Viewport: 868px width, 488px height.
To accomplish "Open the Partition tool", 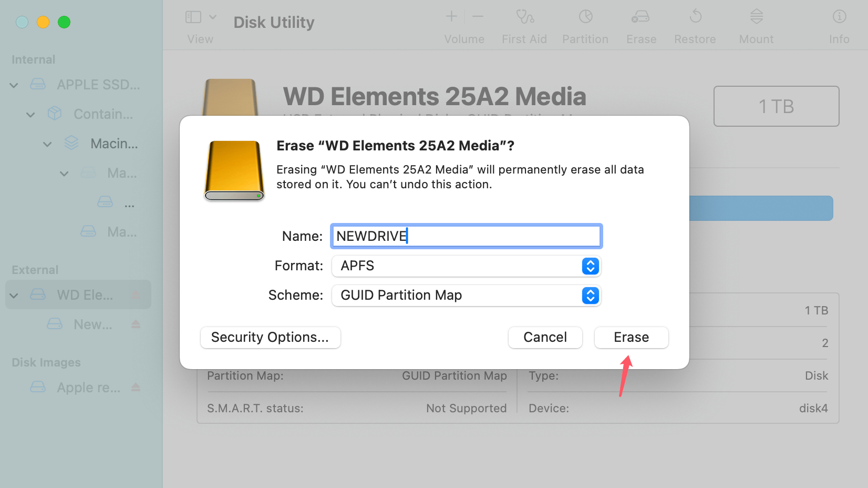I will 585,25.
